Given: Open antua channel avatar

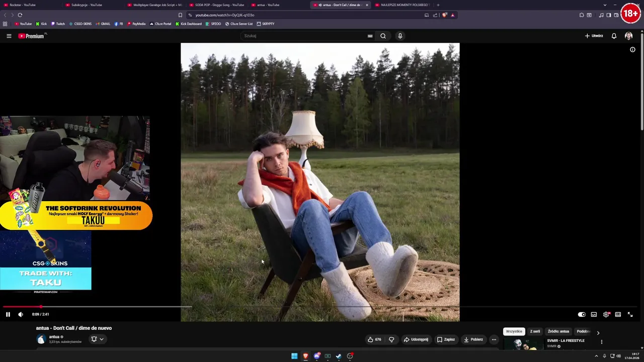Looking at the screenshot, I should pos(41,339).
